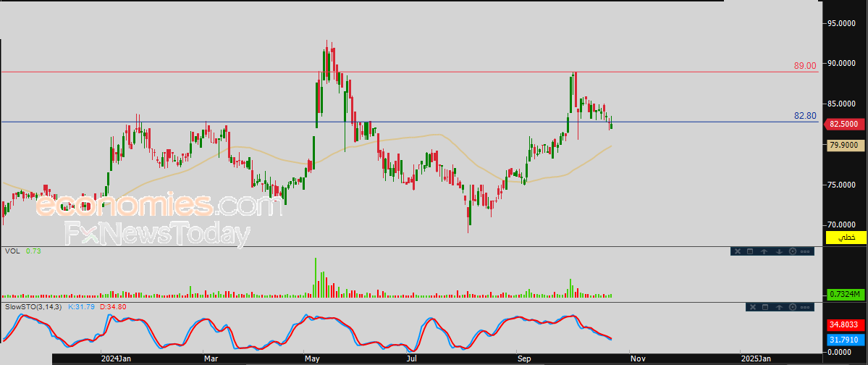Click the 0.73 volume reading

[x=33, y=251]
